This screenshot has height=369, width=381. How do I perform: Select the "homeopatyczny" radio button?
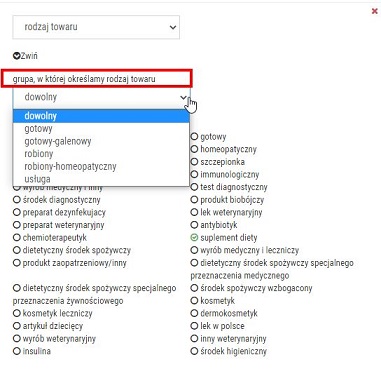click(x=194, y=149)
